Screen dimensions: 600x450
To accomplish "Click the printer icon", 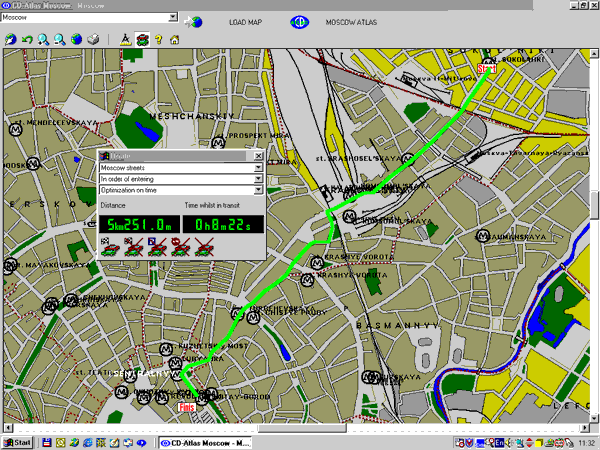I will (x=93, y=39).
